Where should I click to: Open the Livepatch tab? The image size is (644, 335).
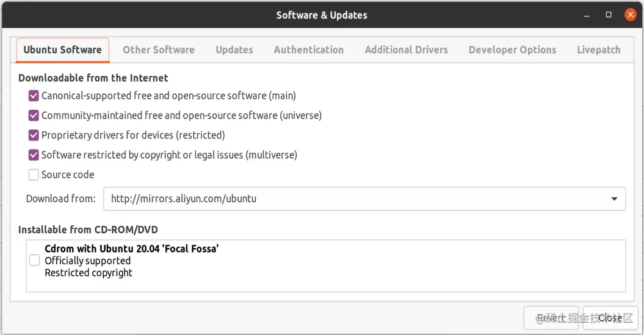(x=598, y=49)
